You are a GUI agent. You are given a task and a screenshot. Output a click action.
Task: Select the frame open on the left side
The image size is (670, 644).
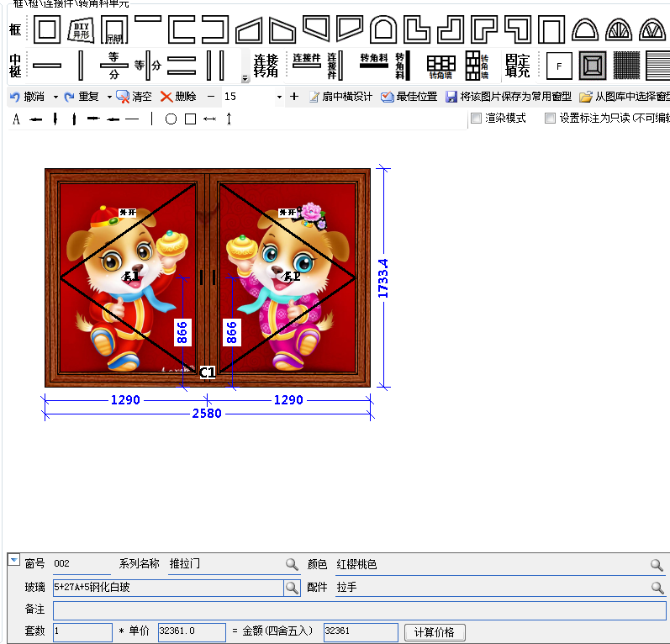pos(215,29)
